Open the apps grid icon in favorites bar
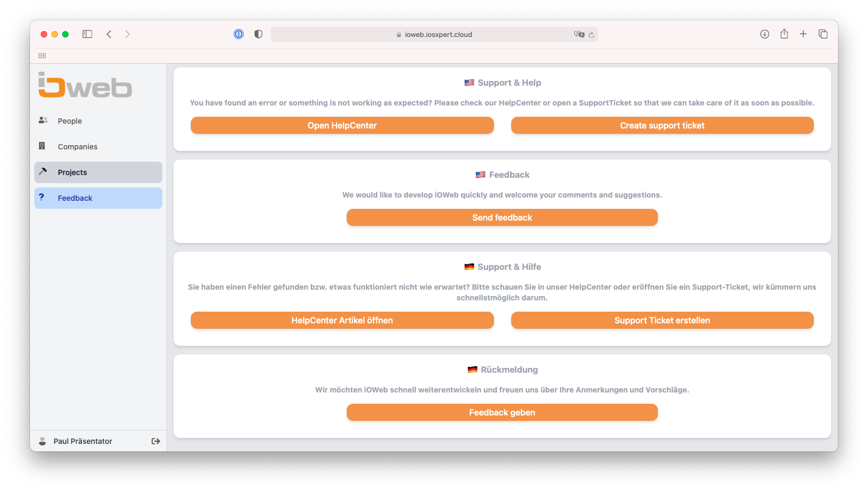The height and width of the screenshot is (491, 868). [x=42, y=56]
